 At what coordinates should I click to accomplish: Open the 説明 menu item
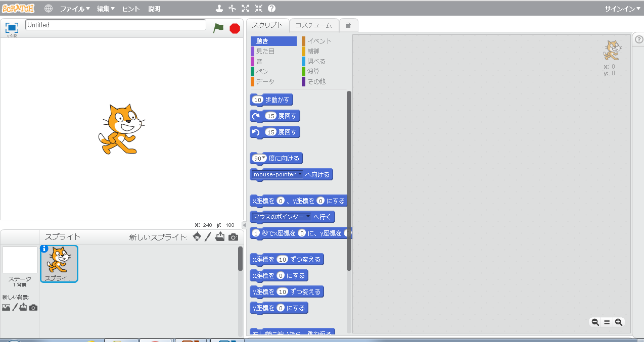point(154,9)
